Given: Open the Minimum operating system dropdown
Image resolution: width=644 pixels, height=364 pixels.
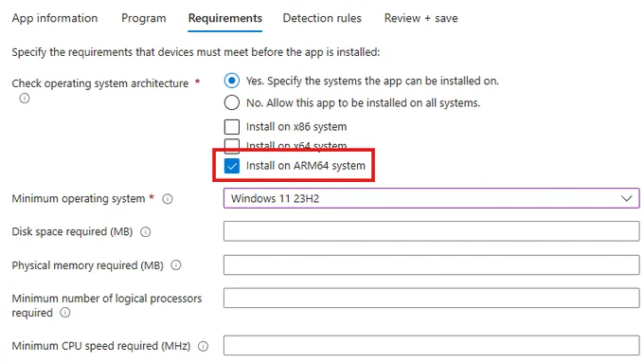Looking at the screenshot, I should click(431, 198).
